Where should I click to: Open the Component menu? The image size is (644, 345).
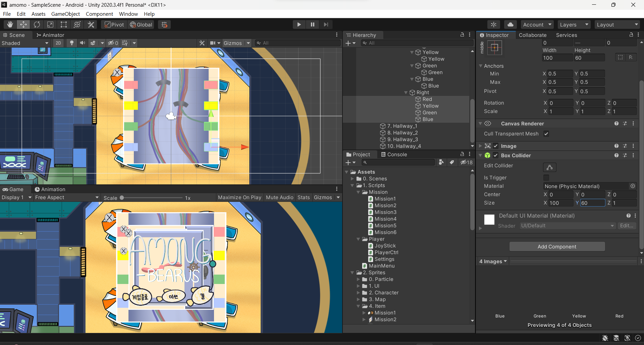click(x=99, y=14)
